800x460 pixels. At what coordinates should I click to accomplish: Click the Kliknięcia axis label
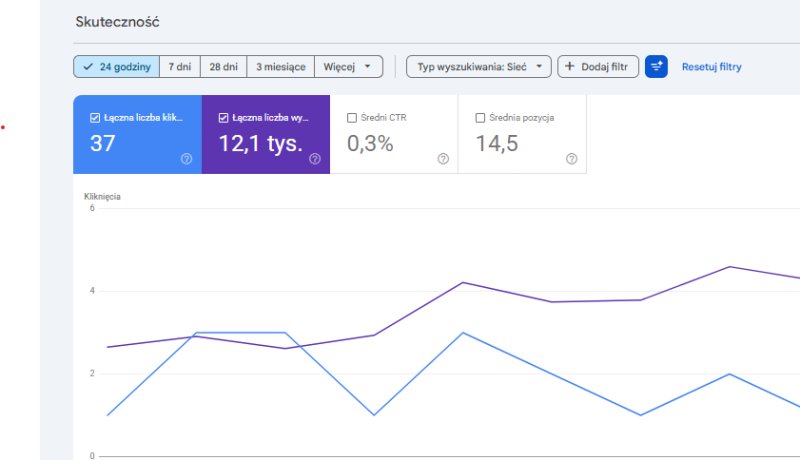point(102,196)
